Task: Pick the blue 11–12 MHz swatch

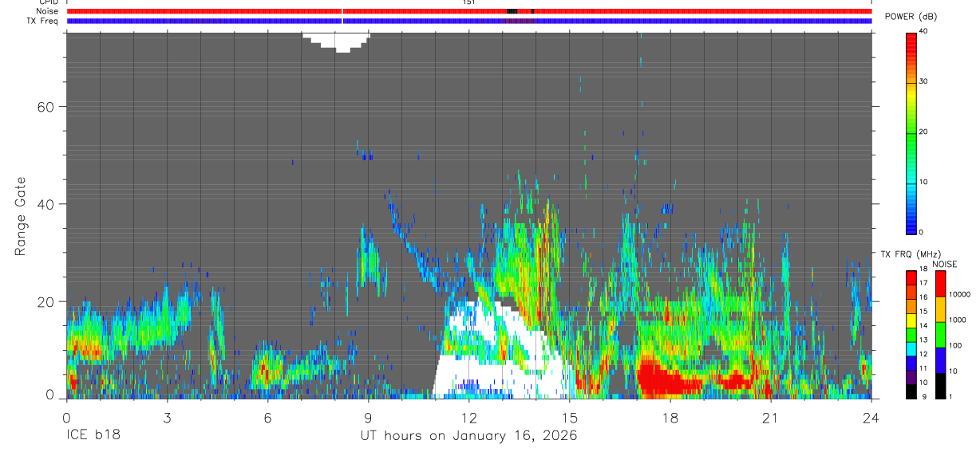Action: [x=911, y=364]
